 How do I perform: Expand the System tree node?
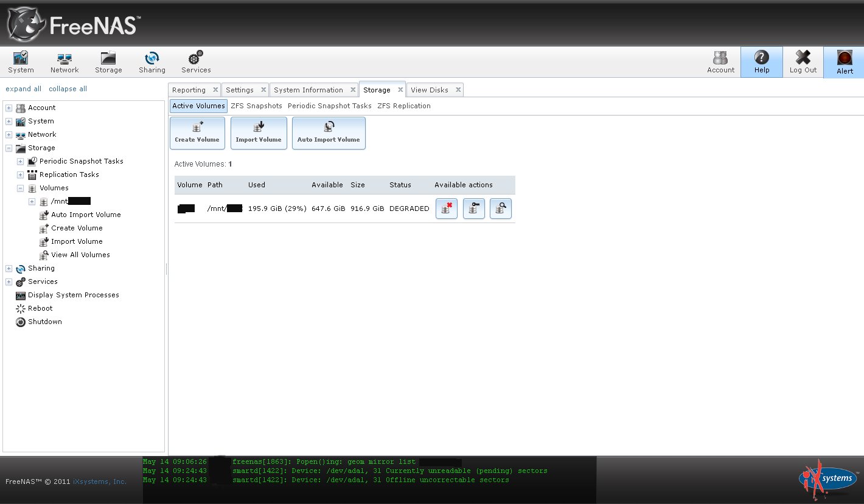[x=9, y=121]
